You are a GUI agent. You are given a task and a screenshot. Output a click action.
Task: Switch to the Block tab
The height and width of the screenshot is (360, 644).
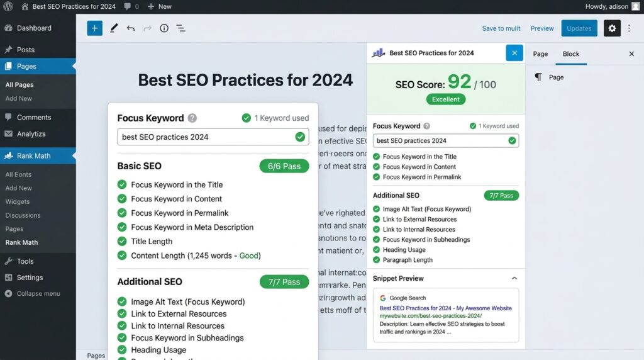570,53
